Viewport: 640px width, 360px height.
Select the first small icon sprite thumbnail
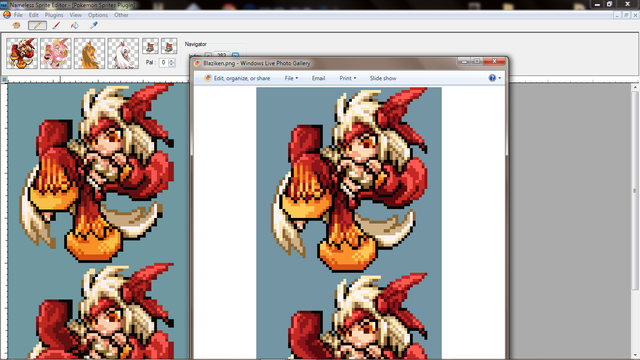click(x=150, y=46)
